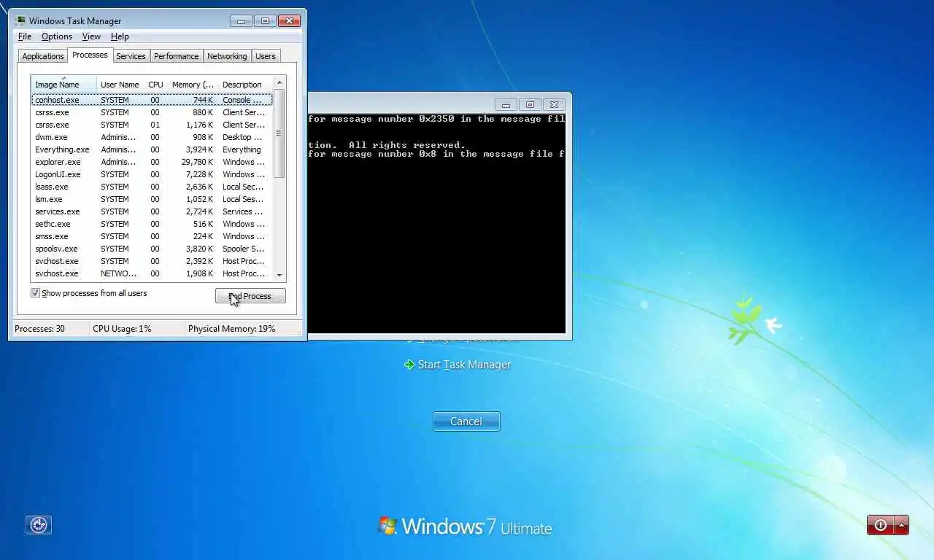The width and height of the screenshot is (934, 560).
Task: Click the Task Manager title bar icon
Action: point(20,21)
